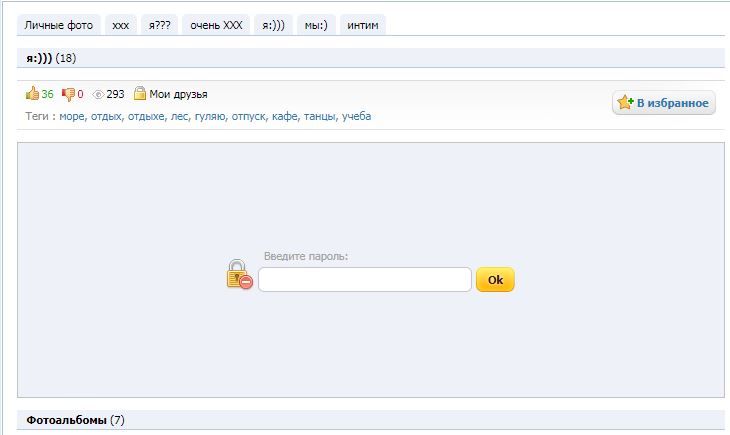Screen dimensions: 730x435
Task: Click the Введите пароль input field
Action: [364, 280]
